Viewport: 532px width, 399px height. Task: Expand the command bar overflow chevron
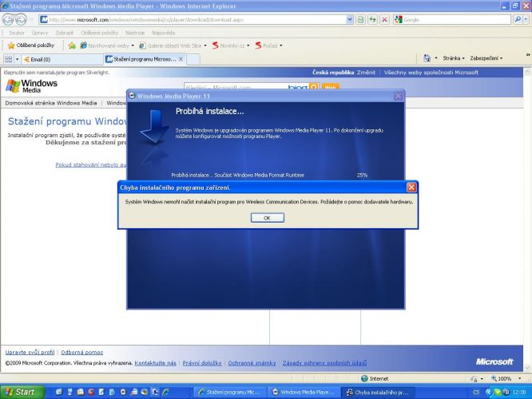(528, 54)
